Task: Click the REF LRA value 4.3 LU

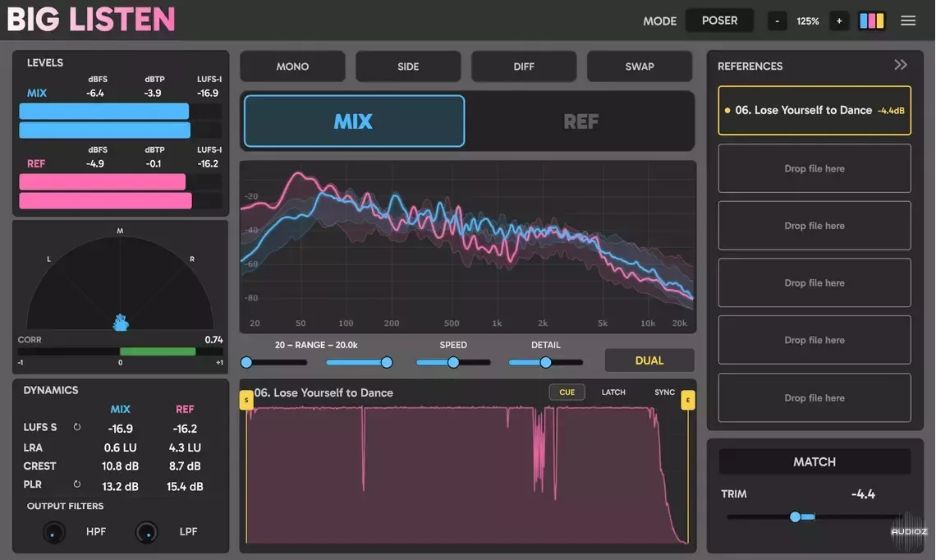Action: 185,448
